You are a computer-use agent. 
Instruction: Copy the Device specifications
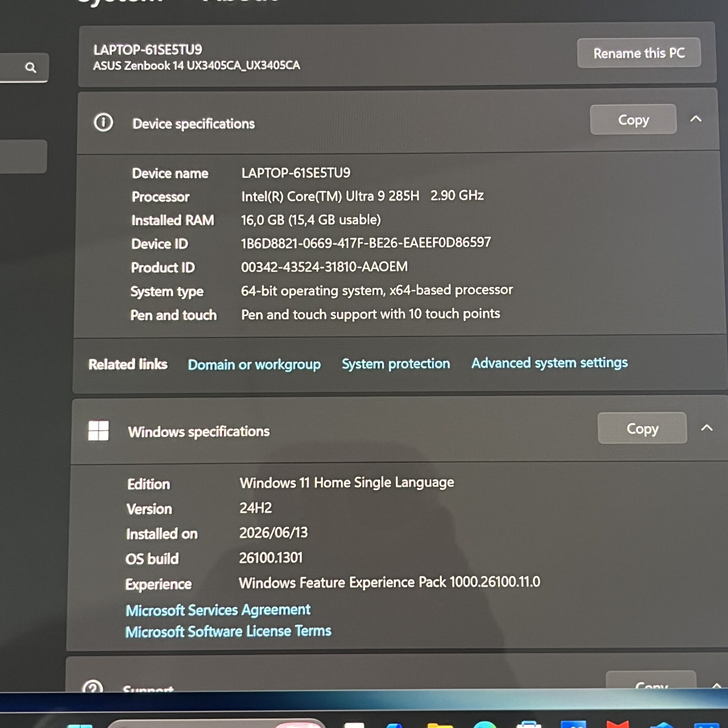633,119
